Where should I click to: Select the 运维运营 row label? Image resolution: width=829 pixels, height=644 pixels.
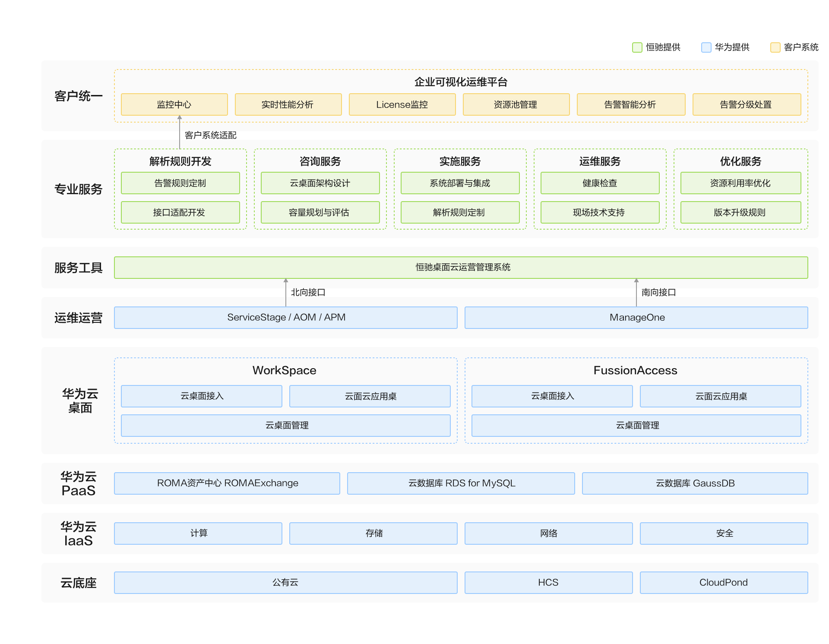78,318
